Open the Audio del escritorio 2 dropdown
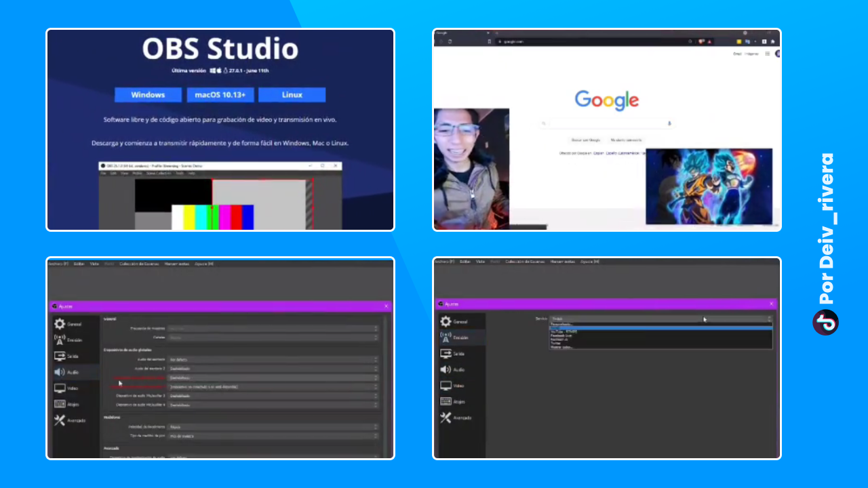The image size is (868, 488). [273, 368]
